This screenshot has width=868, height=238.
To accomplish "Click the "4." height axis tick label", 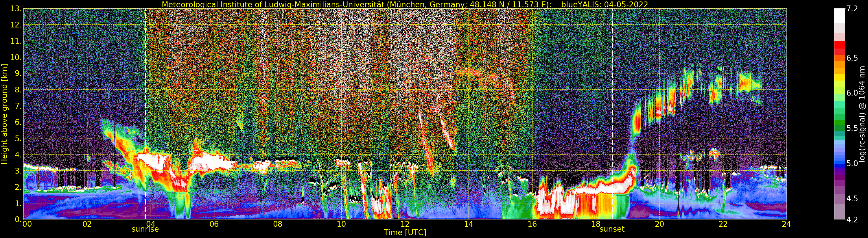I will pos(18,155).
